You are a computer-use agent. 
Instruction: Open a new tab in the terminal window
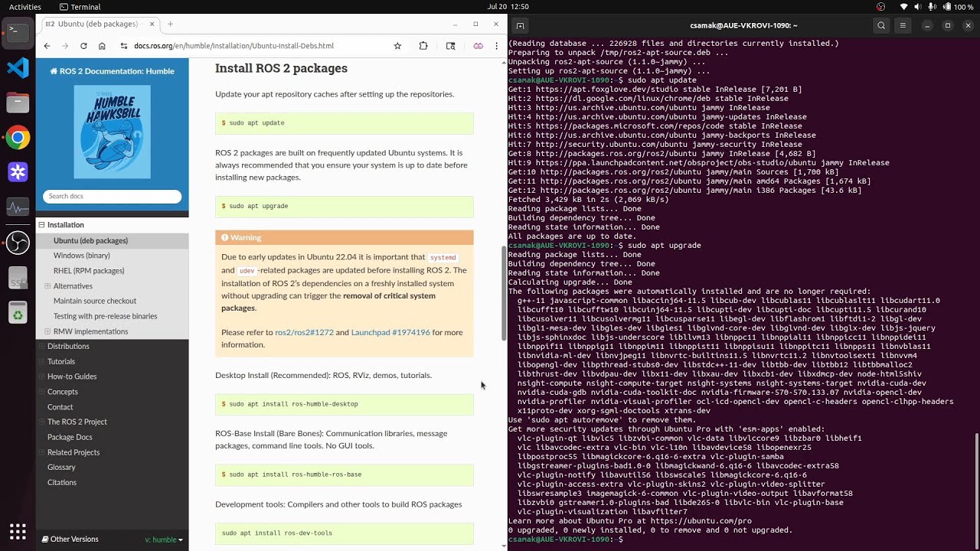[x=520, y=25]
